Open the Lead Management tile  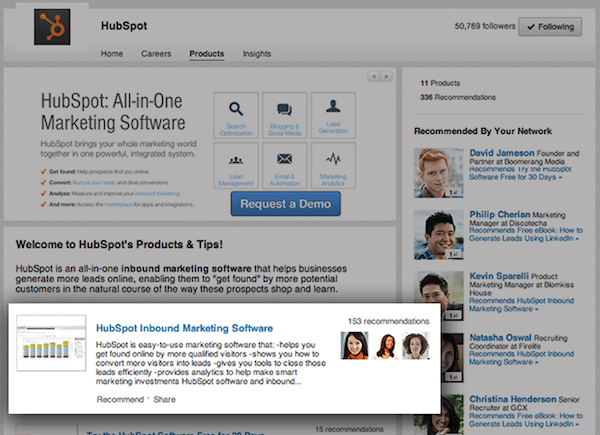236,166
